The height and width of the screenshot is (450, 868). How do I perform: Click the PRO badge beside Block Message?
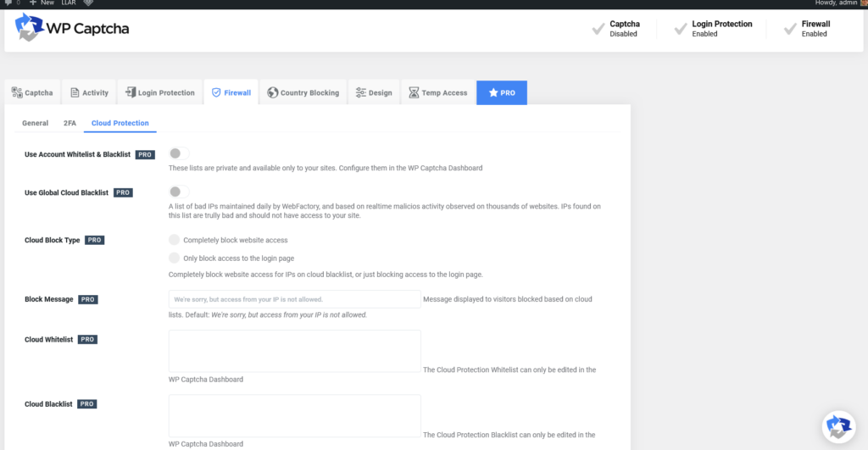[88, 299]
